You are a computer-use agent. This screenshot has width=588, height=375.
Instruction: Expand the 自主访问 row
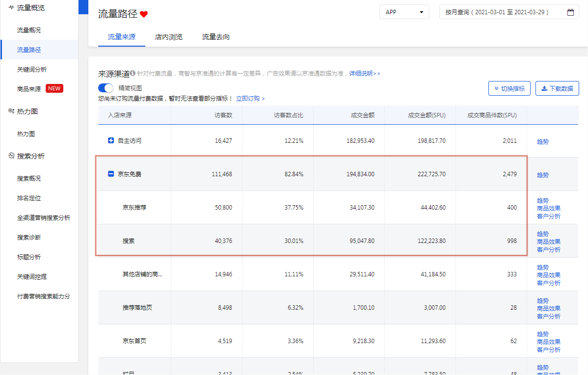[111, 140]
